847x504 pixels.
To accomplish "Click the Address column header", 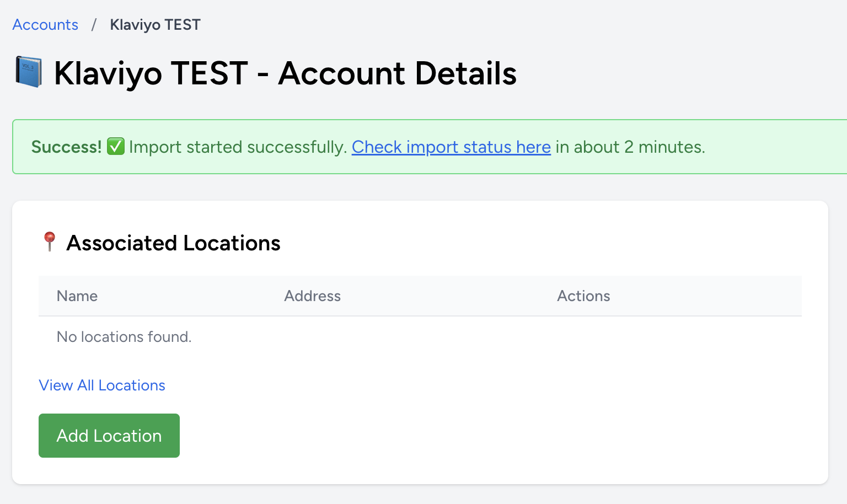I will (312, 296).
